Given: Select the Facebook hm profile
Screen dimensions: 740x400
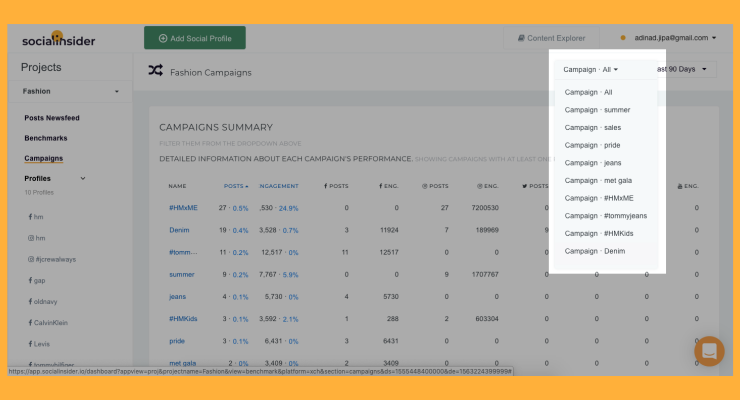Looking at the screenshot, I should [x=36, y=217].
